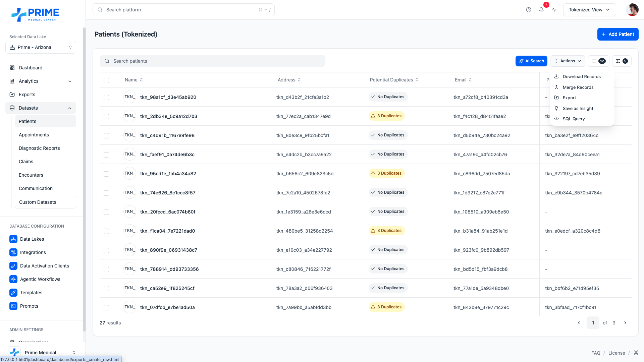The width and height of the screenshot is (644, 362).
Task: Click the Add Patient button
Action: point(618,34)
